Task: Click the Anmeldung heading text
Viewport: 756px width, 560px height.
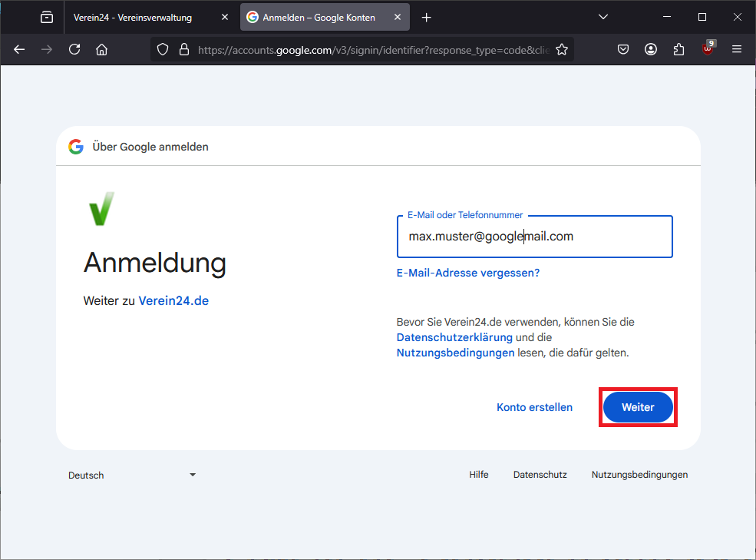Action: [x=155, y=263]
